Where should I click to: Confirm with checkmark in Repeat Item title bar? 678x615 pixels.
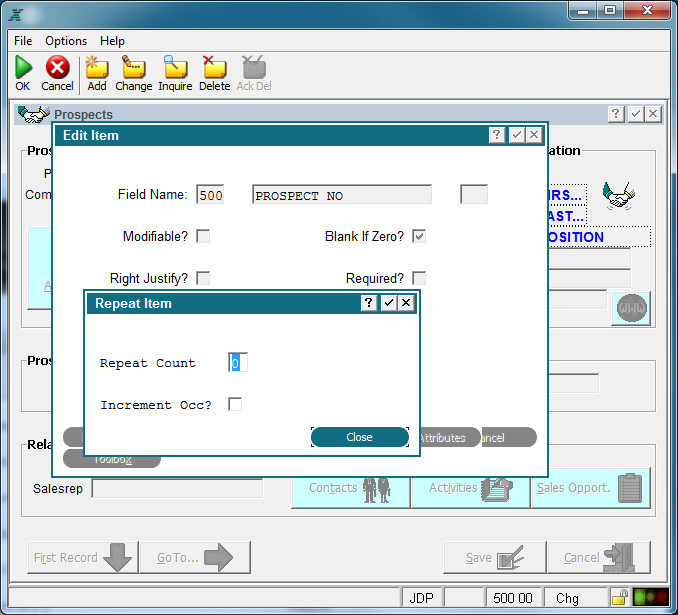pyautogui.click(x=388, y=303)
